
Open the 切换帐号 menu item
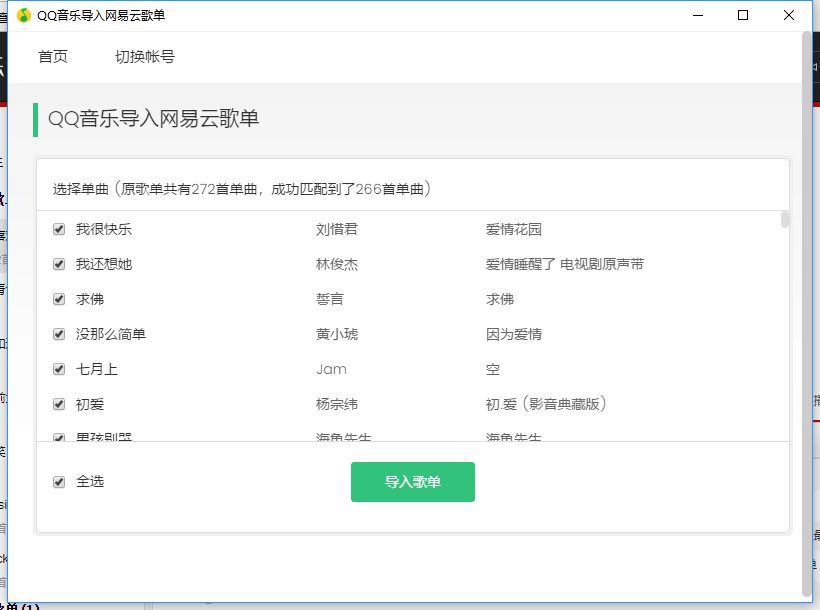tap(145, 57)
